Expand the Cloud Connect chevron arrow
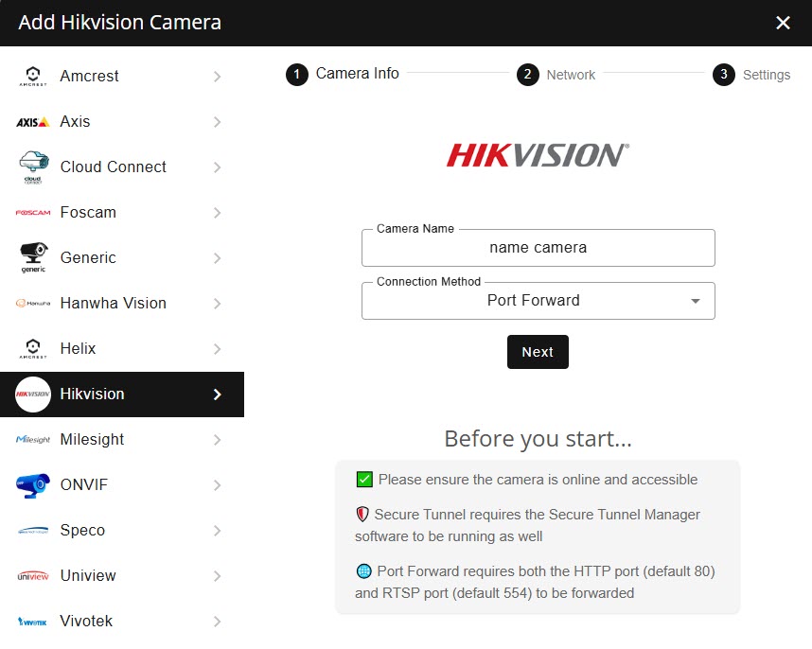The image size is (812, 649). (218, 167)
